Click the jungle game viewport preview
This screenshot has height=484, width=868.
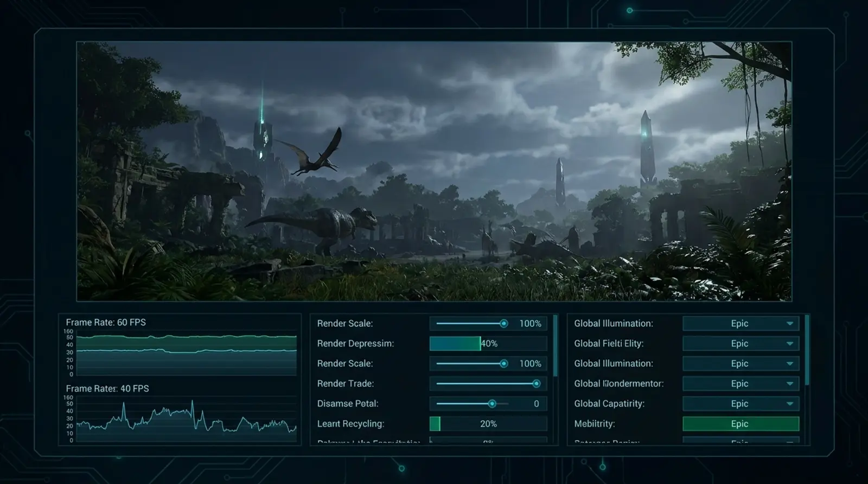click(434, 171)
